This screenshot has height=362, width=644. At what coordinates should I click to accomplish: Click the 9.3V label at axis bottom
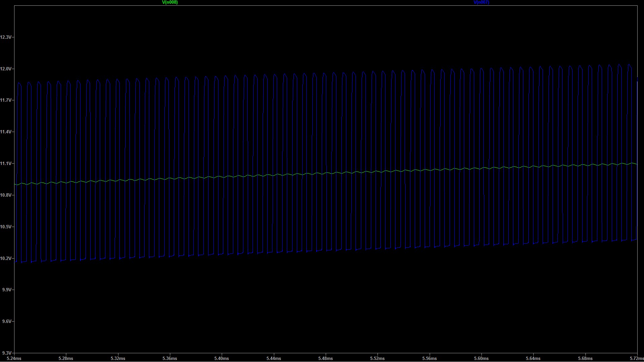pyautogui.click(x=7, y=353)
